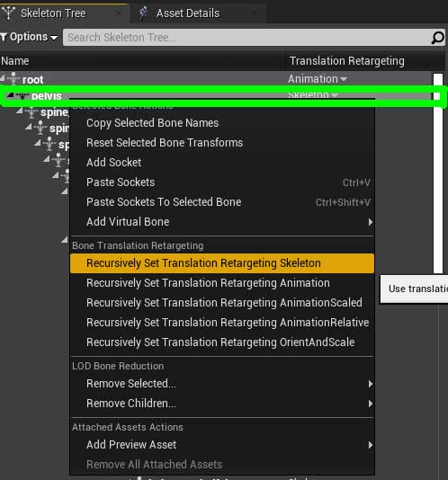
Task: Select the root bone row
Action: pos(216,79)
